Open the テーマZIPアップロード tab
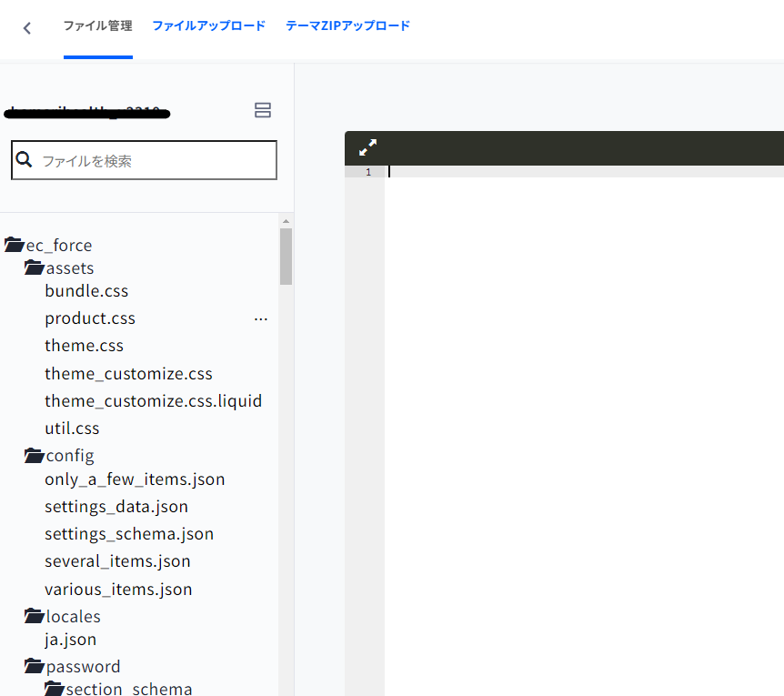784x696 pixels. click(x=347, y=26)
